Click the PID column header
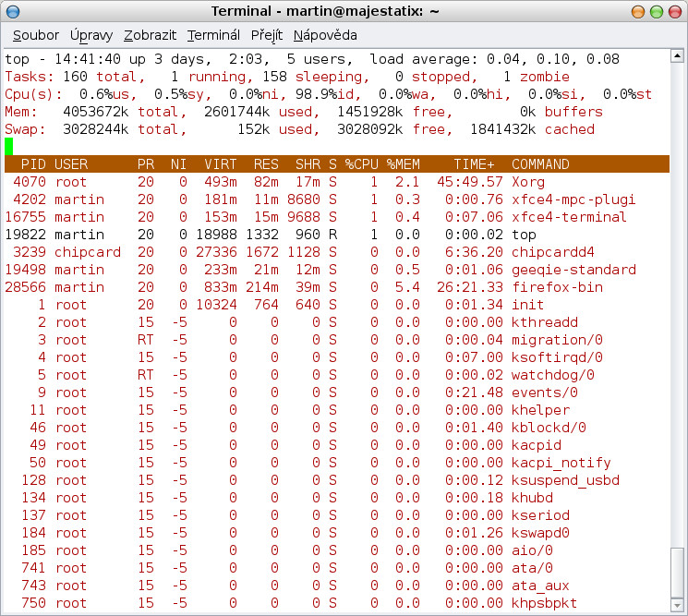 32,164
